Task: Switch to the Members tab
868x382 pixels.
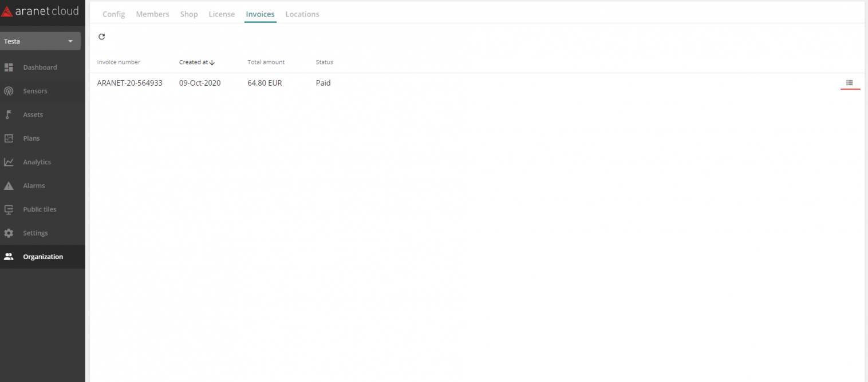Action: (152, 14)
